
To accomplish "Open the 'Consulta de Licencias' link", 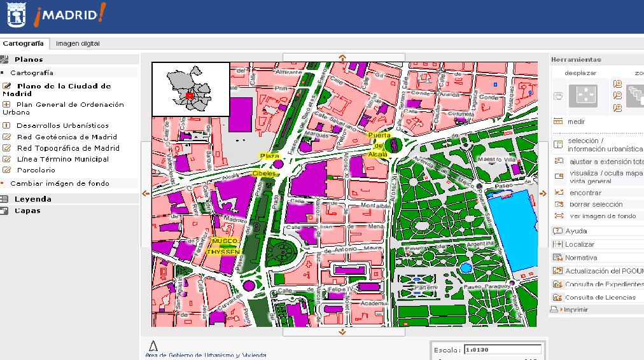I will [x=600, y=297].
